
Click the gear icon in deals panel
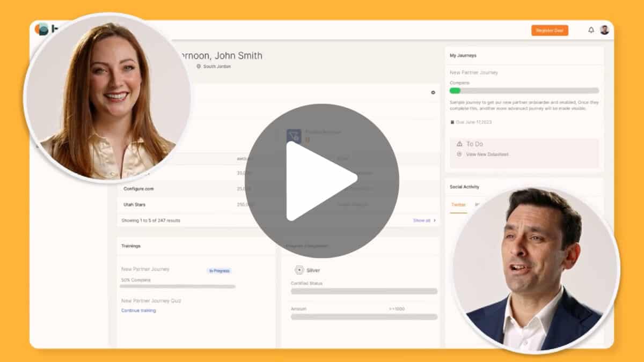433,92
